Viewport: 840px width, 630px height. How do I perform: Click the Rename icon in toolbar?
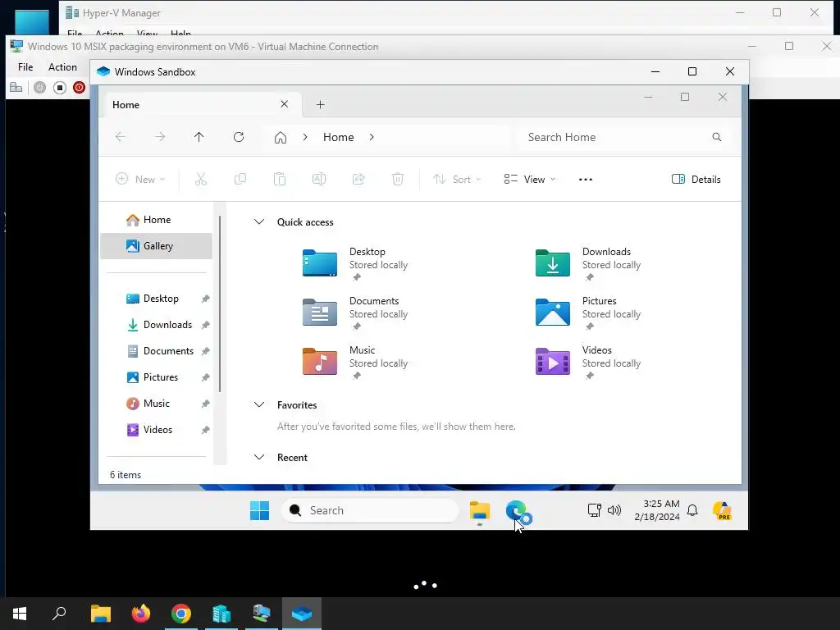point(319,179)
